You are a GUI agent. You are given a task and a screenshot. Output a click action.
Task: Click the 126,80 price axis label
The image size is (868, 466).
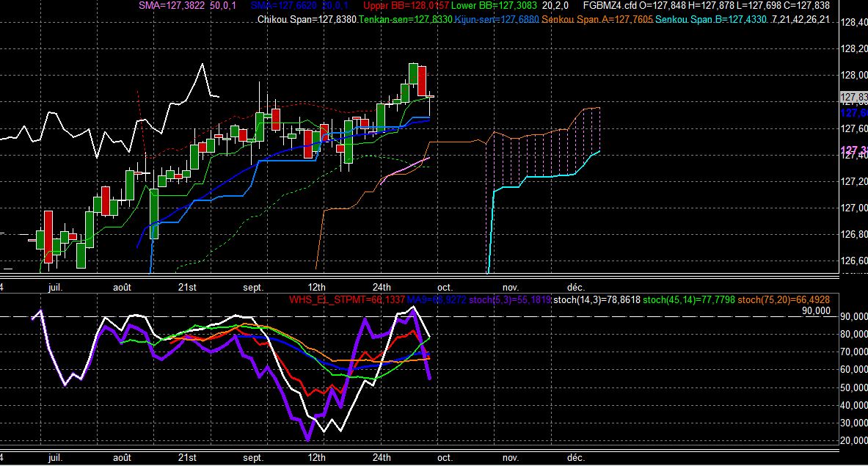pos(853,234)
